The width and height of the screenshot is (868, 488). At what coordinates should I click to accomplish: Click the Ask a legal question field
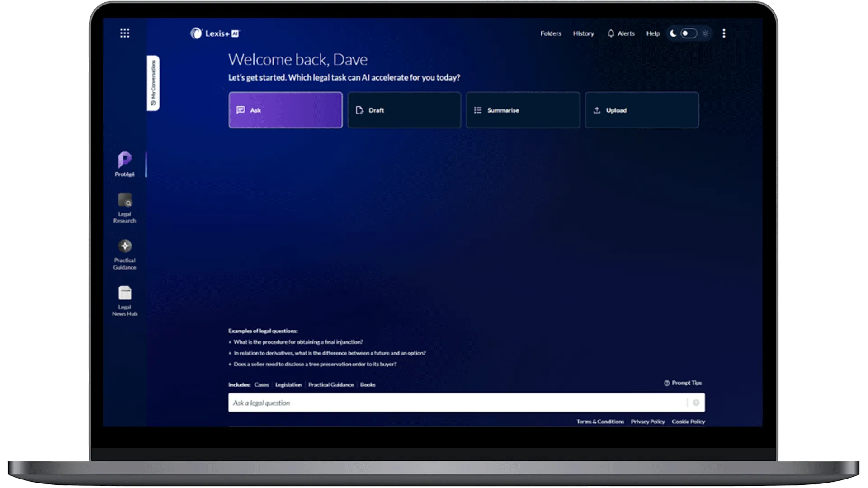point(457,403)
